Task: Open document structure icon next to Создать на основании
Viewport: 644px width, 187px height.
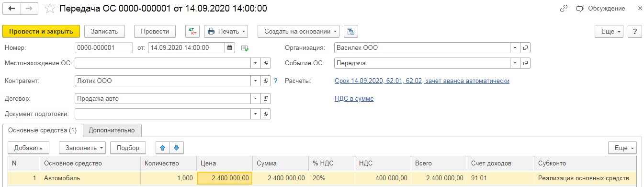Action: click(x=351, y=31)
